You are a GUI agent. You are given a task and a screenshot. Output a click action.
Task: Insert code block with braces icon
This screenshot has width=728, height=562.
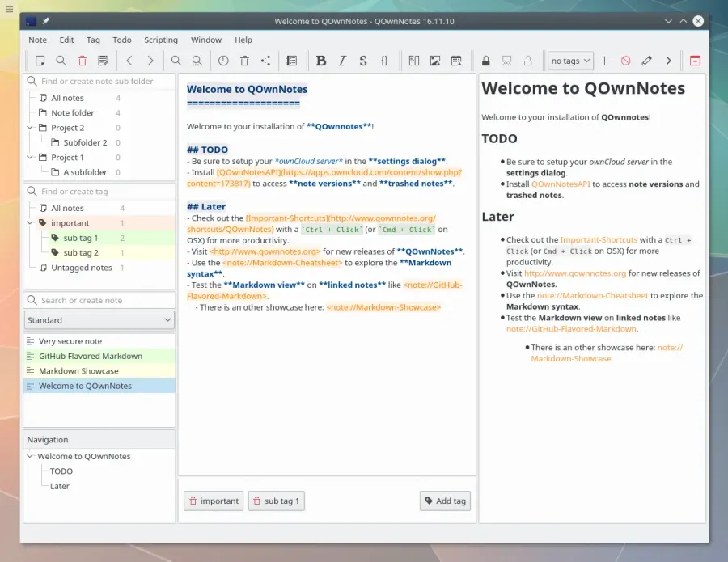click(384, 61)
